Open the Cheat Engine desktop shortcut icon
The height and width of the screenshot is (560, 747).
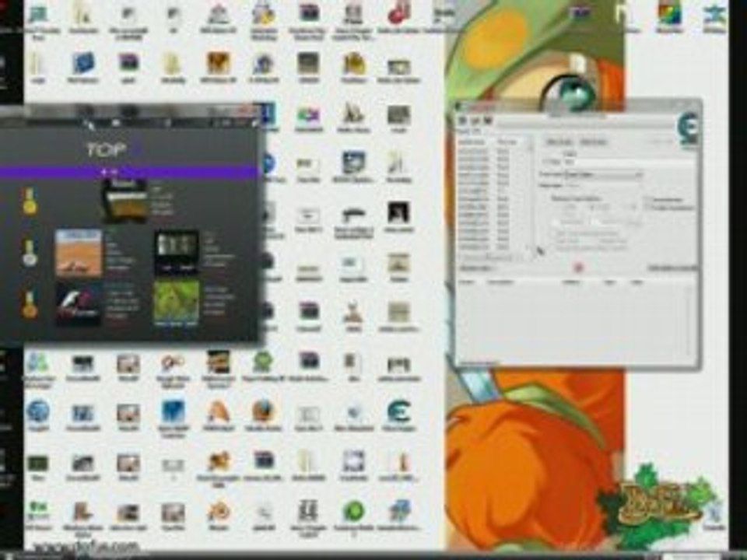(x=398, y=412)
